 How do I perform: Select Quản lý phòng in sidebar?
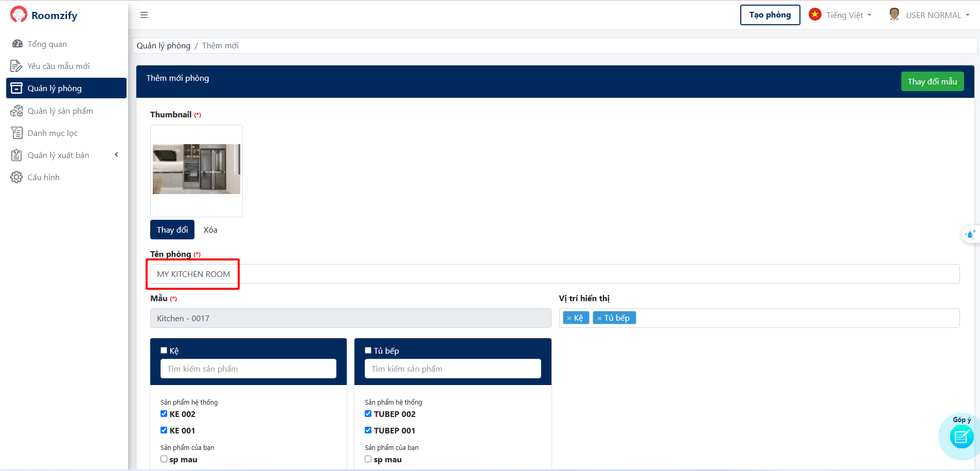click(x=66, y=88)
